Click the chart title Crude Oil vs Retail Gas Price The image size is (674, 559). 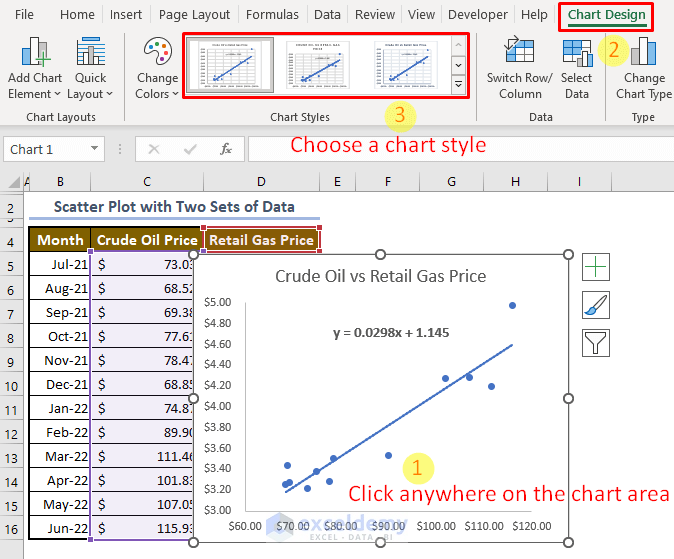tap(380, 276)
